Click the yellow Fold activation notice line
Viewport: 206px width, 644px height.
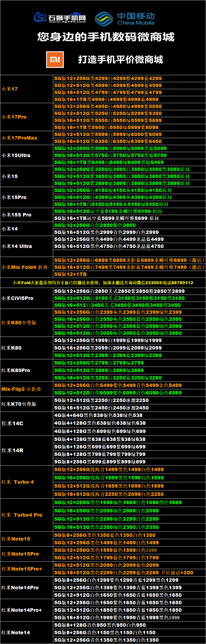click(x=103, y=283)
